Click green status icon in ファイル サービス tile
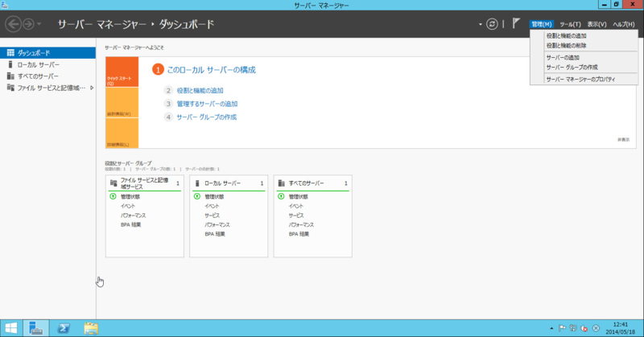 click(x=113, y=196)
